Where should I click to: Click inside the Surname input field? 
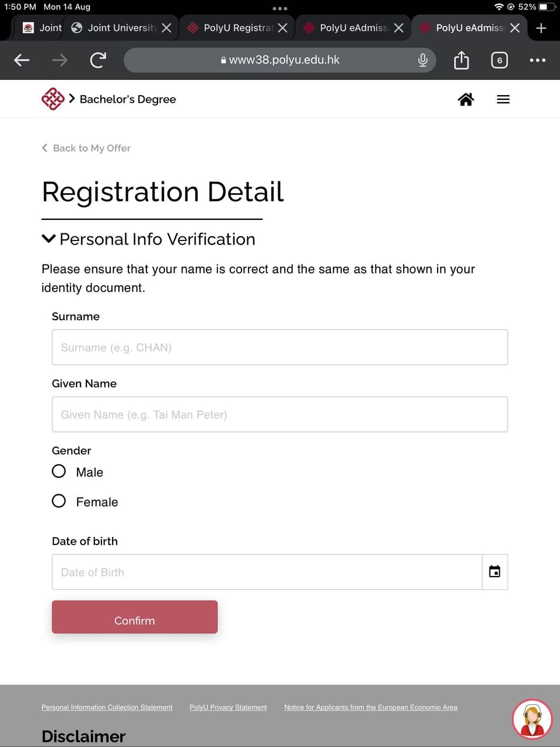(x=279, y=347)
